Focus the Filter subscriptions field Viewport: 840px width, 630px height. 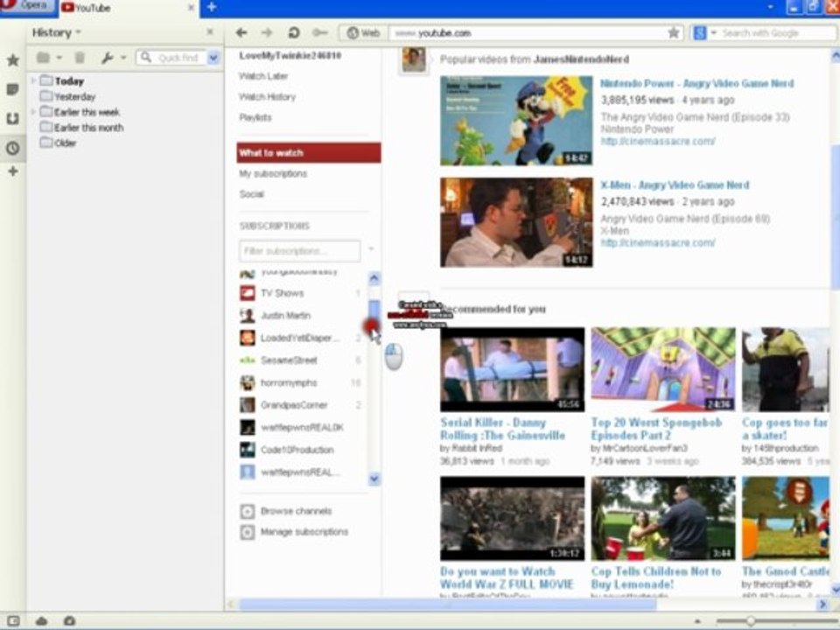click(x=299, y=251)
